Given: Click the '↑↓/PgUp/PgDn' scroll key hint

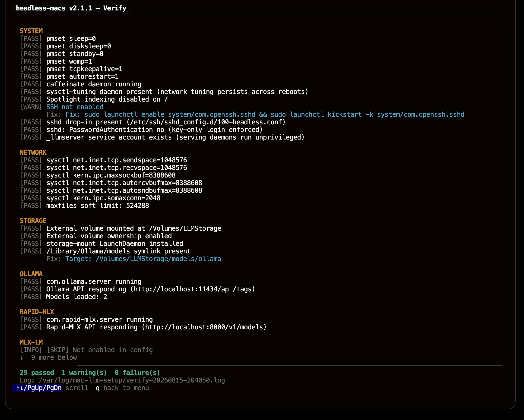Looking at the screenshot, I should tap(39, 388).
